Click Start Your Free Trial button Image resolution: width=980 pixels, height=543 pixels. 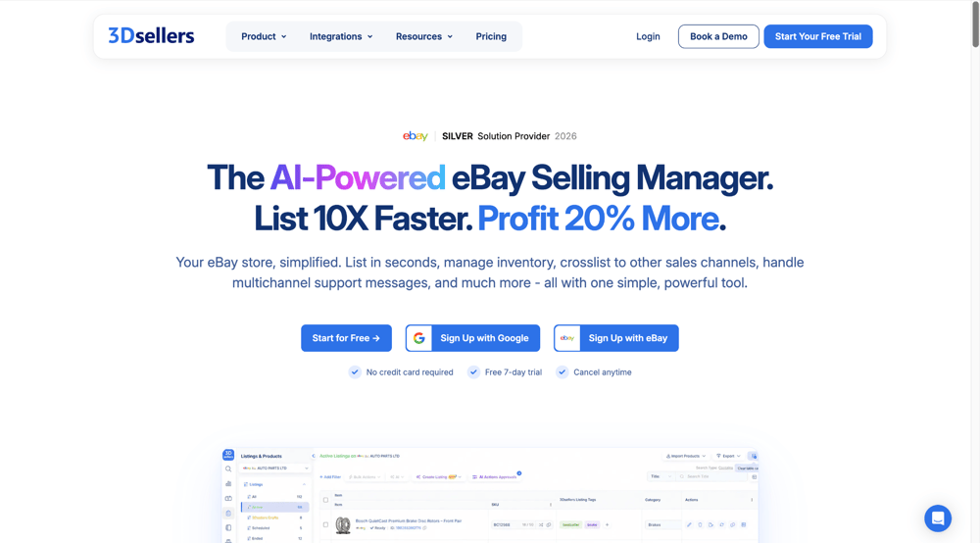pos(818,36)
